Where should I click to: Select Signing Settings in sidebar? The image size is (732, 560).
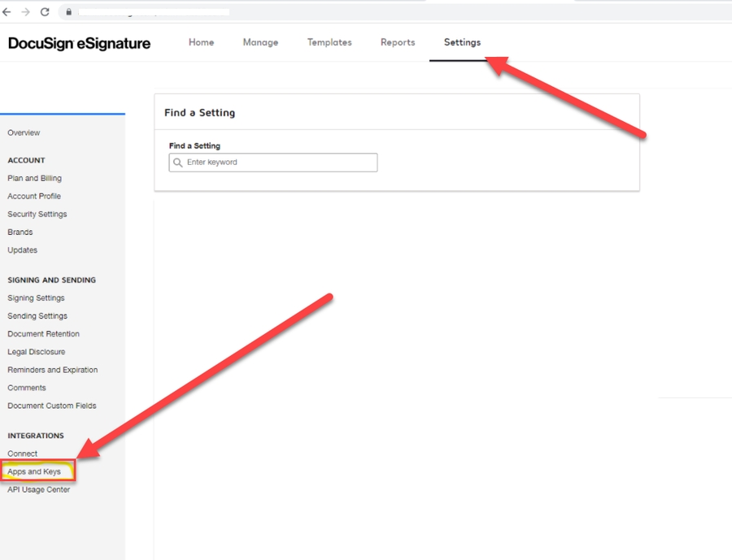pyautogui.click(x=36, y=298)
